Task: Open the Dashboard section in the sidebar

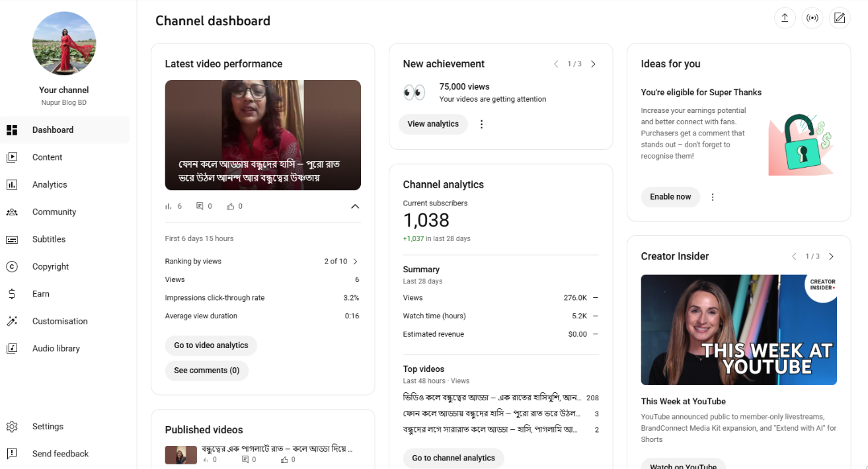Action: (x=53, y=129)
